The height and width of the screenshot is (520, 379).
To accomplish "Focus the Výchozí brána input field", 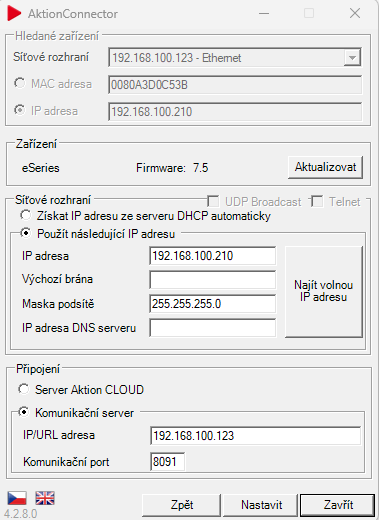I will (213, 280).
